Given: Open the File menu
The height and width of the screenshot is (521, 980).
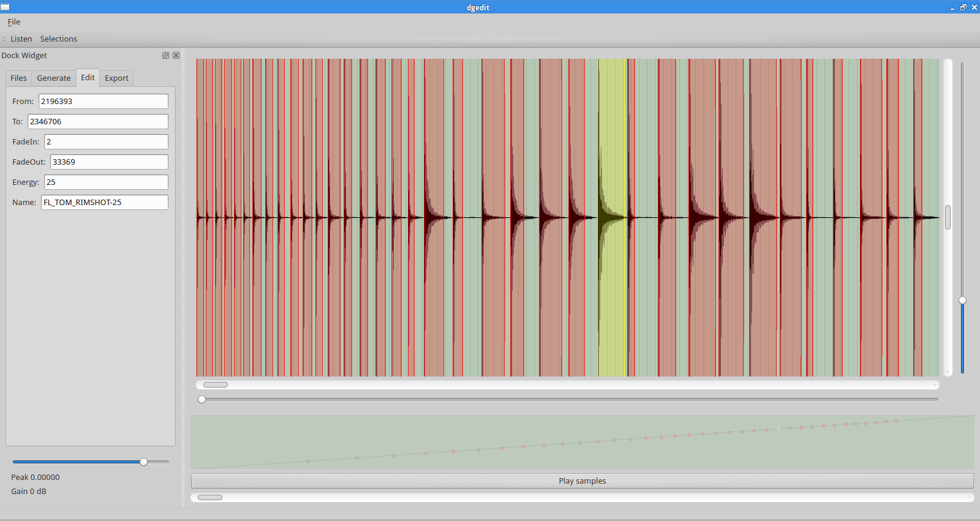Looking at the screenshot, I should click(14, 21).
